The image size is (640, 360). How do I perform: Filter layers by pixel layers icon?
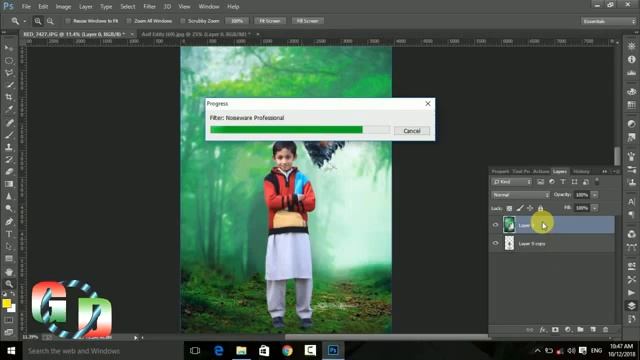tap(540, 182)
